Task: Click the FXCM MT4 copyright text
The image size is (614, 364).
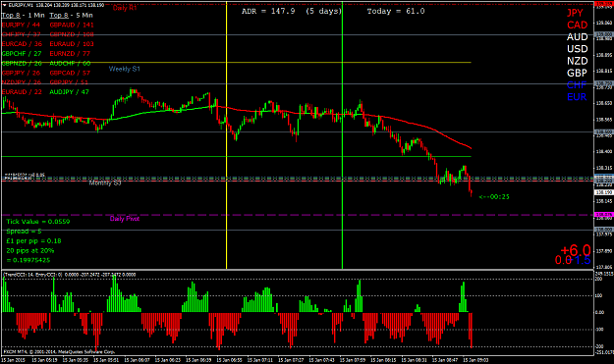Action: point(59,352)
